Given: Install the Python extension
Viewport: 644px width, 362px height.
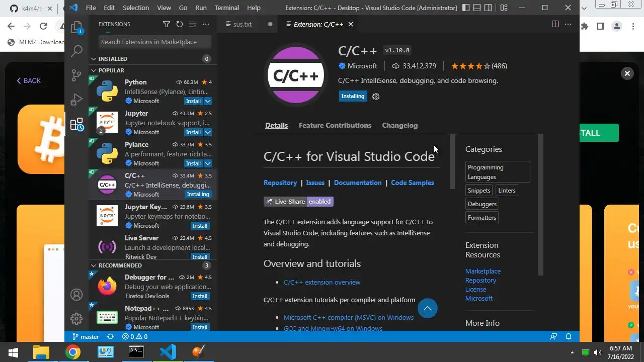Looking at the screenshot, I should [x=193, y=101].
